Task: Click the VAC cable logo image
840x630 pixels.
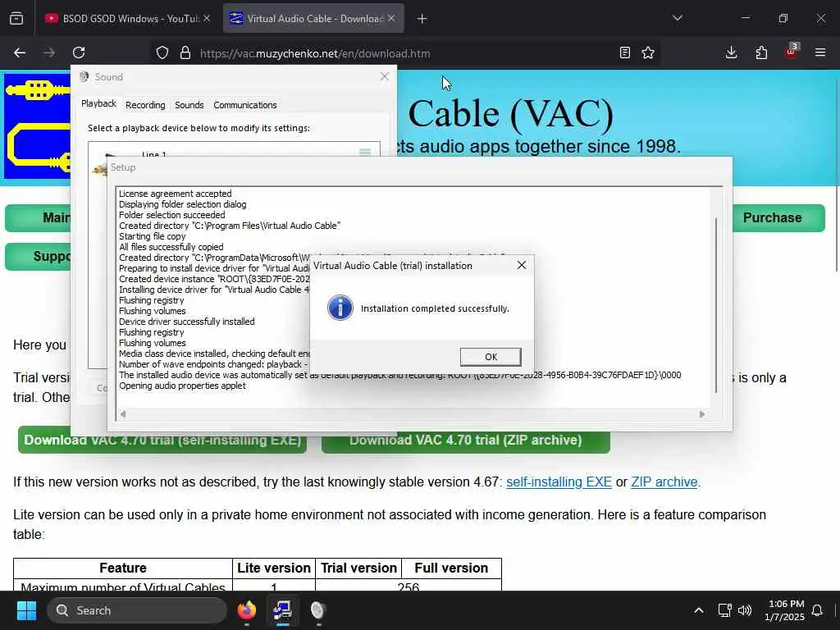Action: (37, 126)
